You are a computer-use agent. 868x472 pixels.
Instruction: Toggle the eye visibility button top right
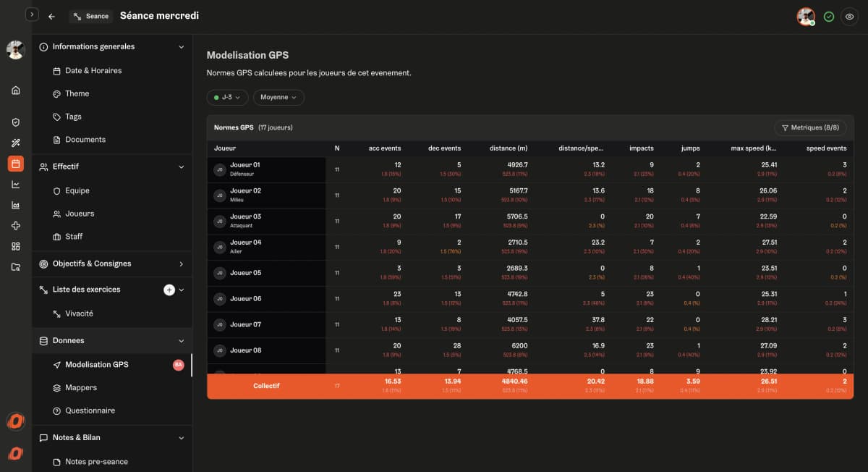click(x=849, y=17)
